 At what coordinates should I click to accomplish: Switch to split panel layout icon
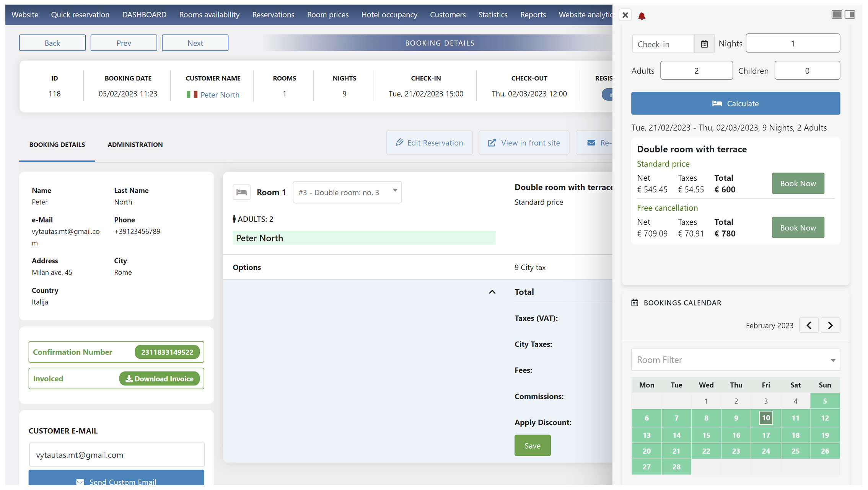(850, 15)
